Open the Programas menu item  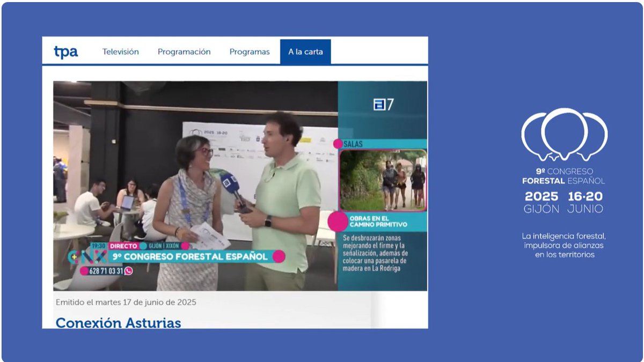click(250, 52)
